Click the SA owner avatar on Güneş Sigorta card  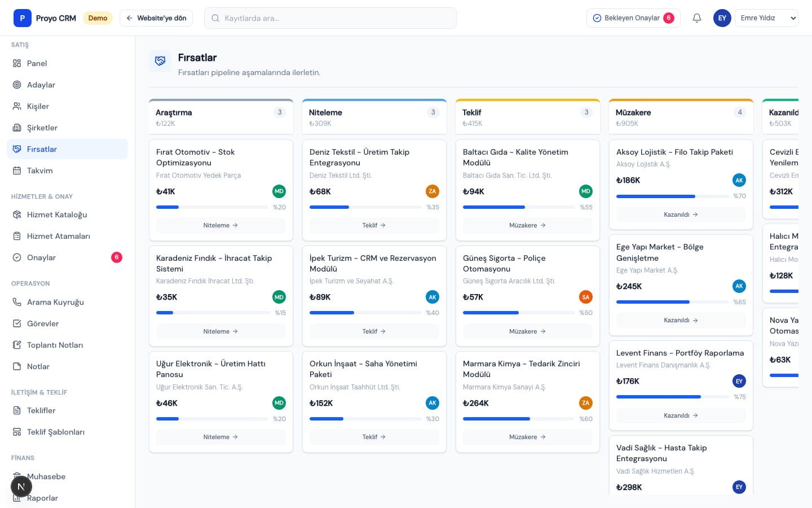tap(586, 297)
